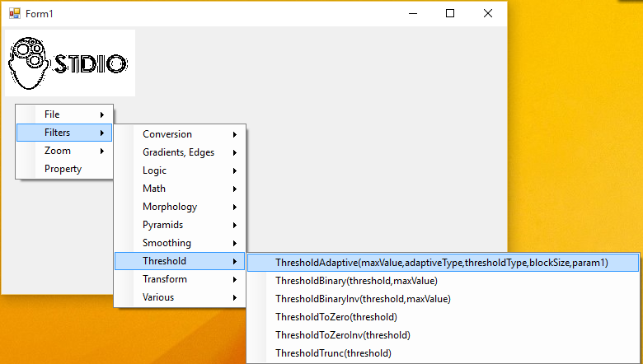
Task: Apply ThresholdBinary(threshold,maxValue) filter
Action: click(444, 281)
